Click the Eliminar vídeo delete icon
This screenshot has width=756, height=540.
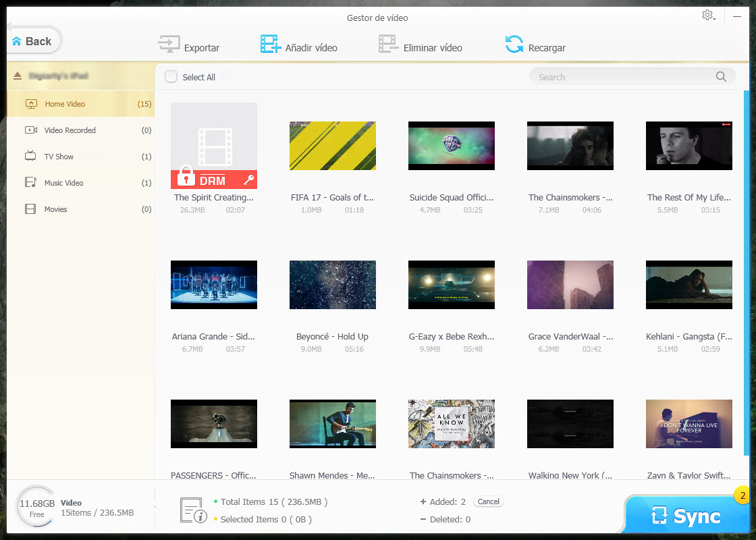388,44
